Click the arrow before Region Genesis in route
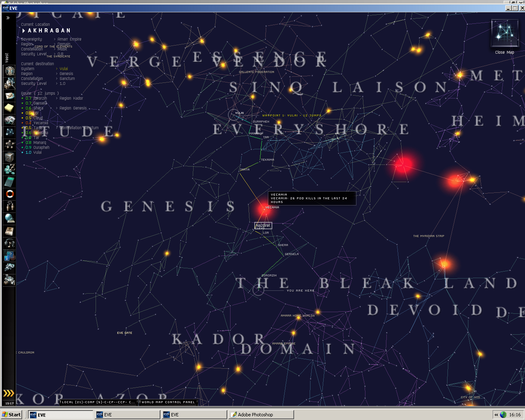 (57, 108)
